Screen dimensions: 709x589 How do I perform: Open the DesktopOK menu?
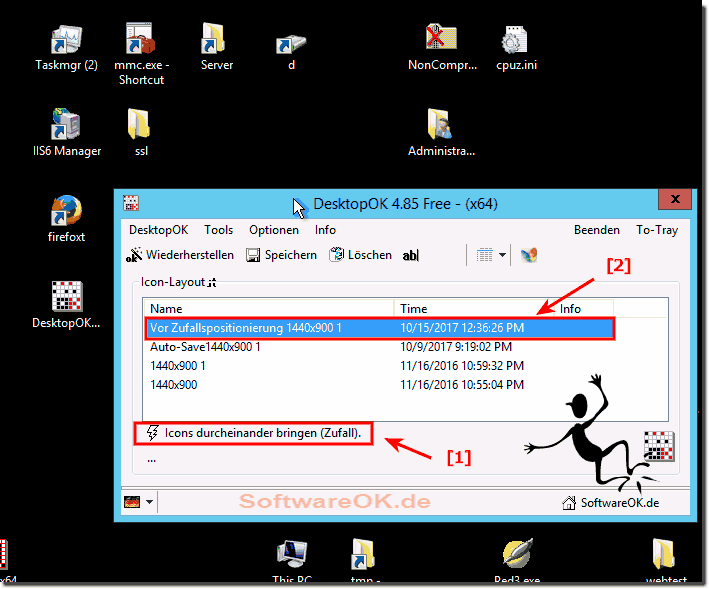click(x=158, y=230)
